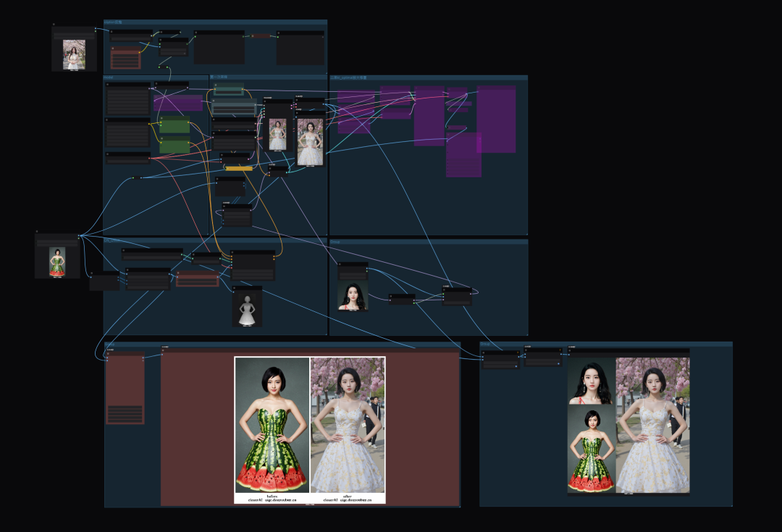Select the cherry-blossom girl input image thumbnail
Image resolution: width=782 pixels, height=532 pixels.
click(x=74, y=54)
